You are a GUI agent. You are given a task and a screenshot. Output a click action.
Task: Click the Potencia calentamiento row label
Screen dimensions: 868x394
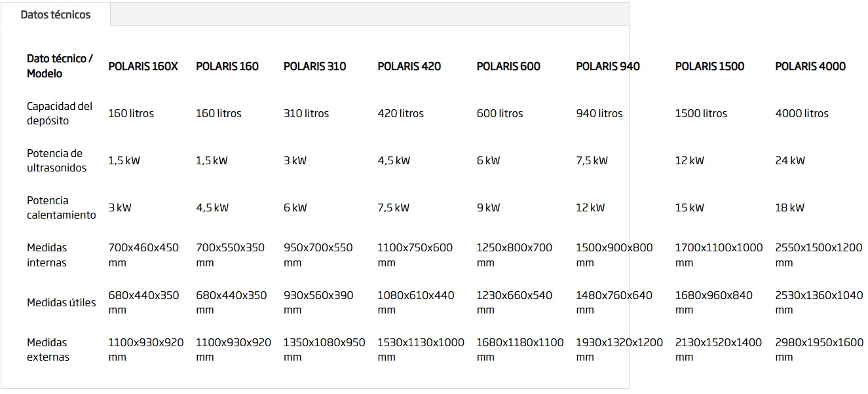pos(61,207)
